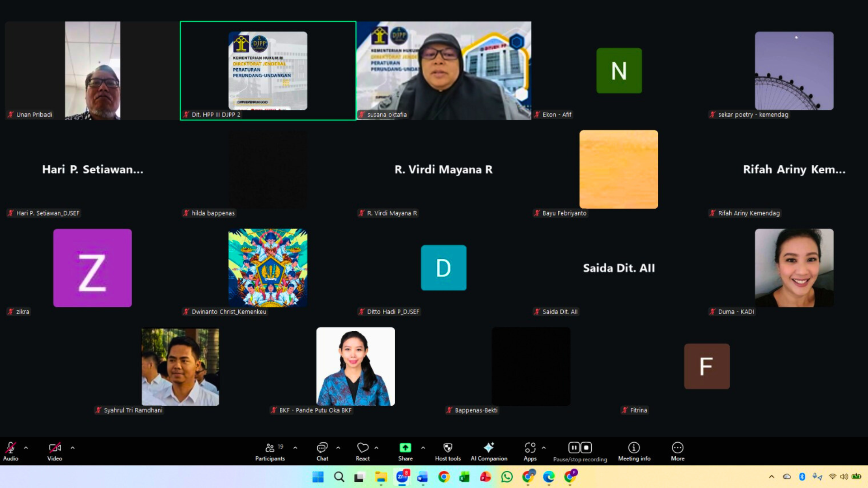Click the green Share screen icon
This screenshot has height=488, width=868.
[405, 447]
